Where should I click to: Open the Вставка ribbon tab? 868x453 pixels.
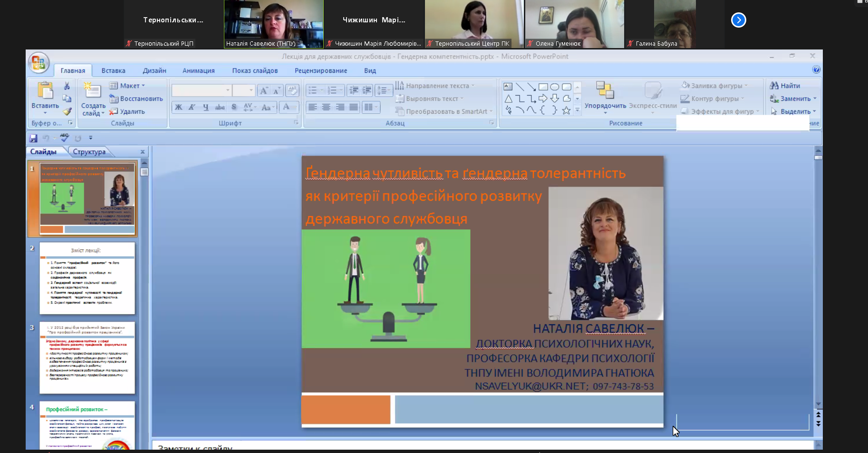pos(113,70)
